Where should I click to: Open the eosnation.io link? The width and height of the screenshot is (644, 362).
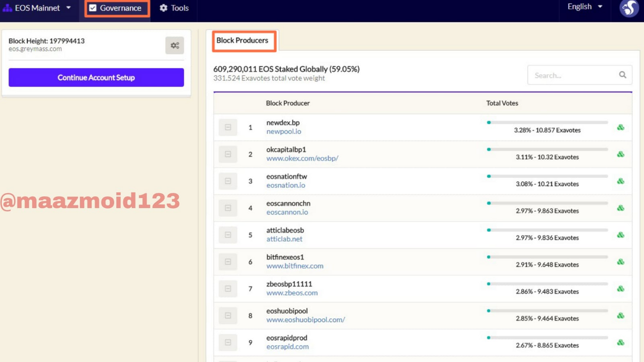[286, 185]
